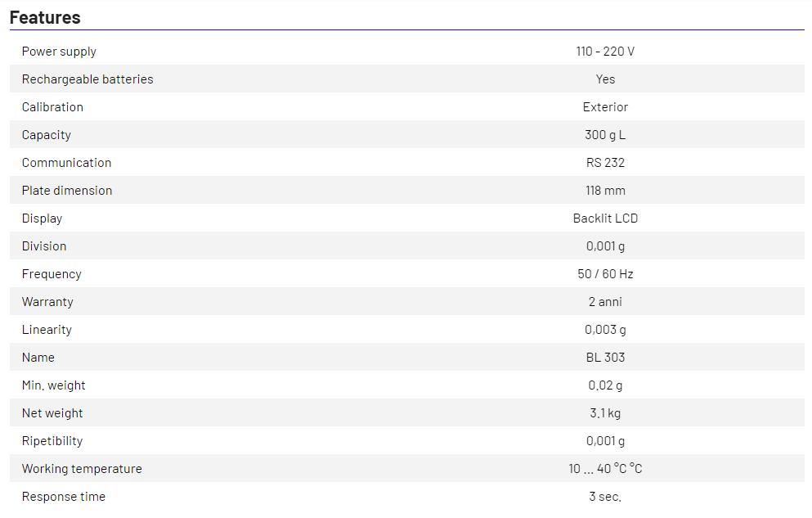Click the 50 / 60 Hz frequency value
This screenshot has width=812, height=518.
[x=605, y=274]
